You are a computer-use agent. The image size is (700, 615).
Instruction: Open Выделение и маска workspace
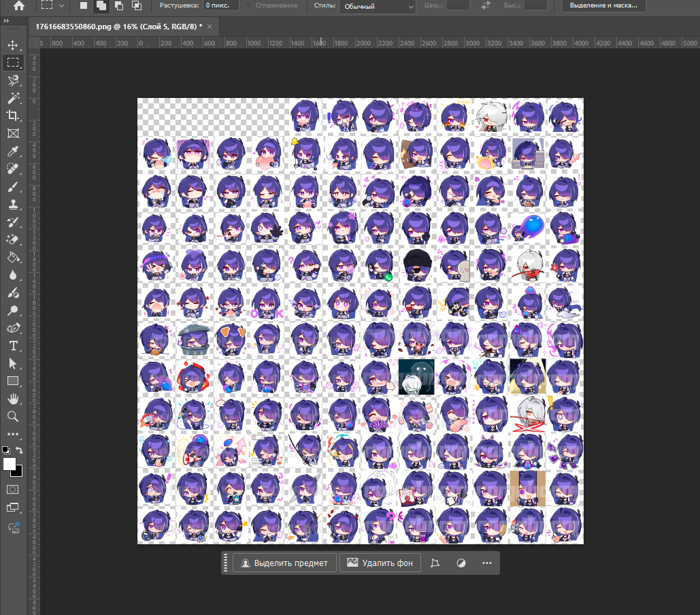(603, 5)
